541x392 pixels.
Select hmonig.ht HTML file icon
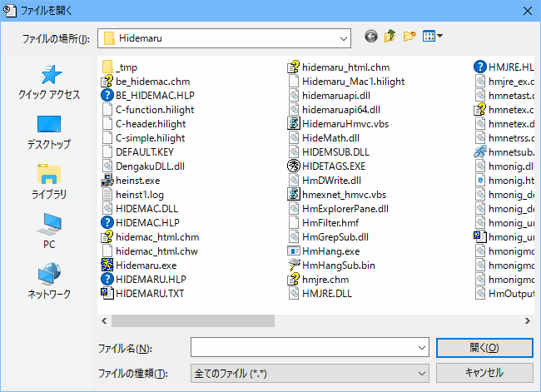(480, 180)
